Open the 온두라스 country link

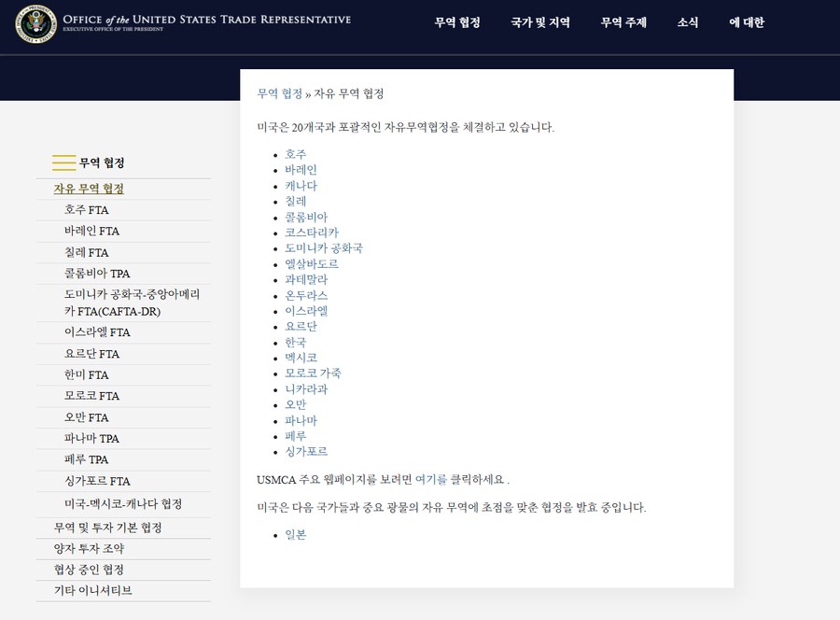306,295
